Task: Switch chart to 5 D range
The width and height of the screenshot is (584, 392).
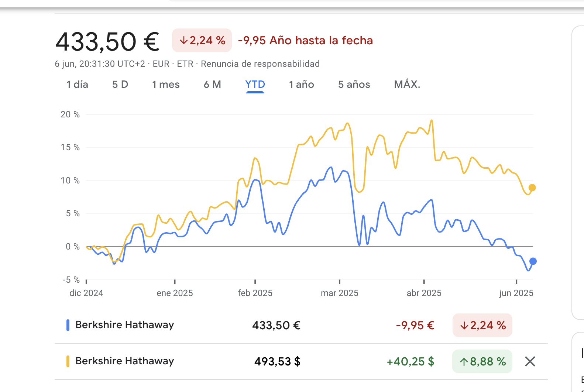Action: tap(120, 85)
